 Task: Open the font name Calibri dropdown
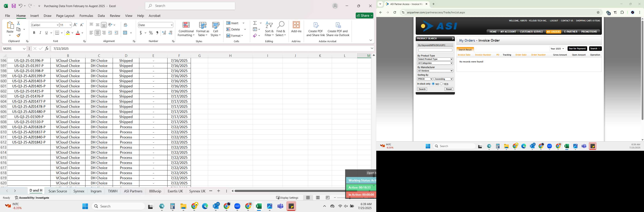57,25
